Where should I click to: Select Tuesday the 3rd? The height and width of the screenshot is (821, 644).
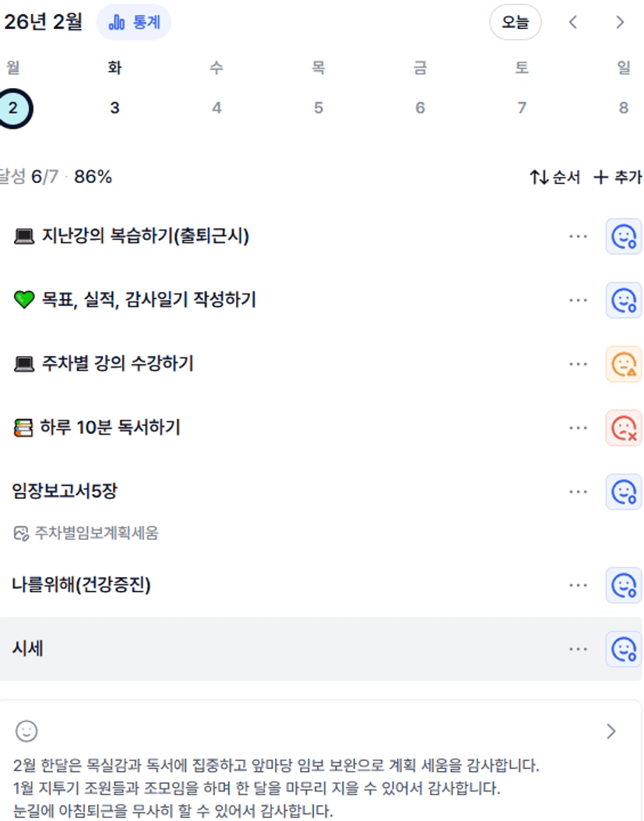(x=114, y=107)
